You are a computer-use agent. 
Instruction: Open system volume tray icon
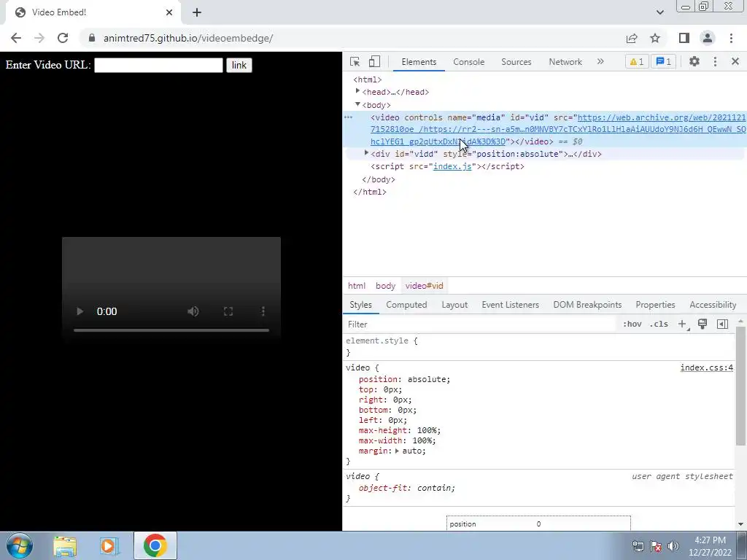673,546
